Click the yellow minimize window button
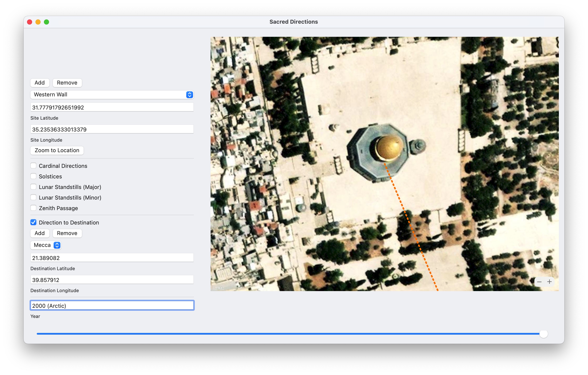The height and width of the screenshot is (375, 588). pyautogui.click(x=38, y=22)
